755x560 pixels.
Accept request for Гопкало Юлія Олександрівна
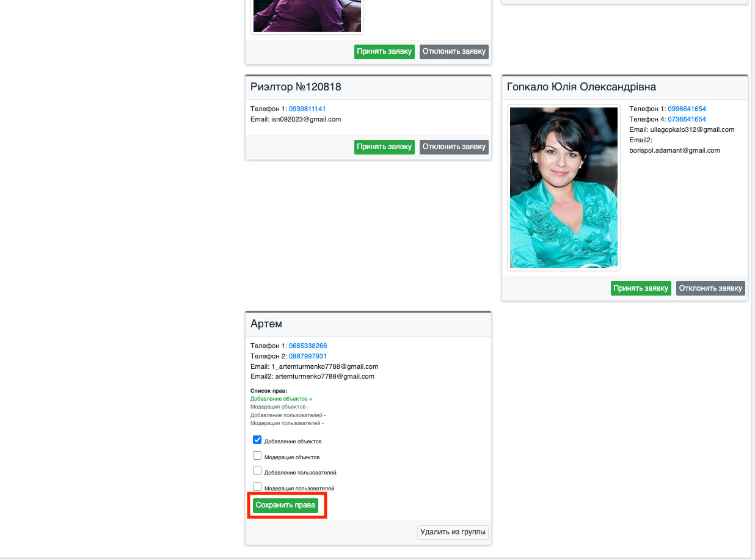point(641,288)
